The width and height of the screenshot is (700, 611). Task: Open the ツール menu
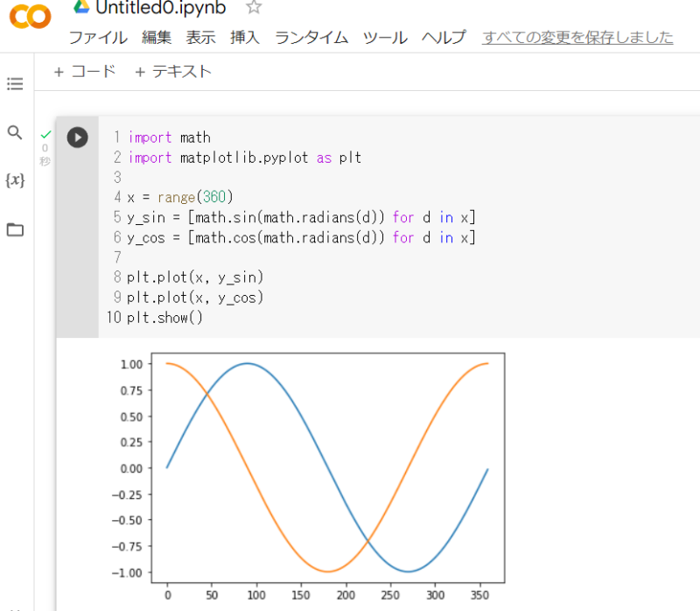[385, 38]
